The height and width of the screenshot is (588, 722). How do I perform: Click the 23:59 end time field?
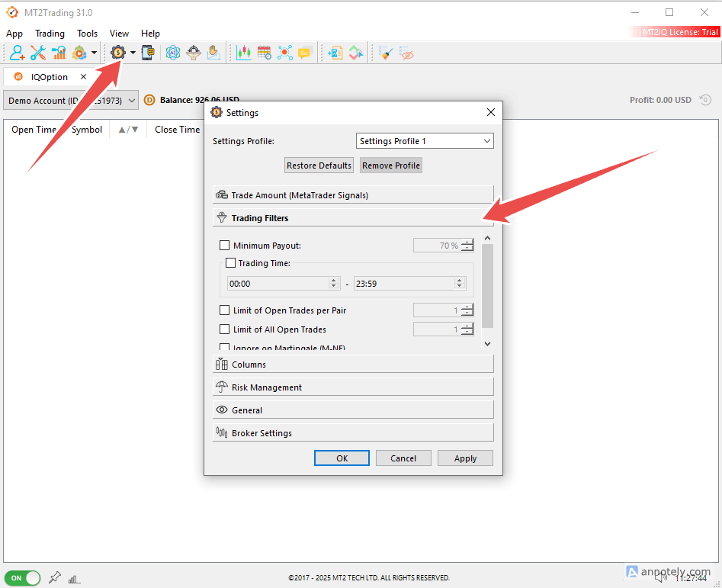410,284
